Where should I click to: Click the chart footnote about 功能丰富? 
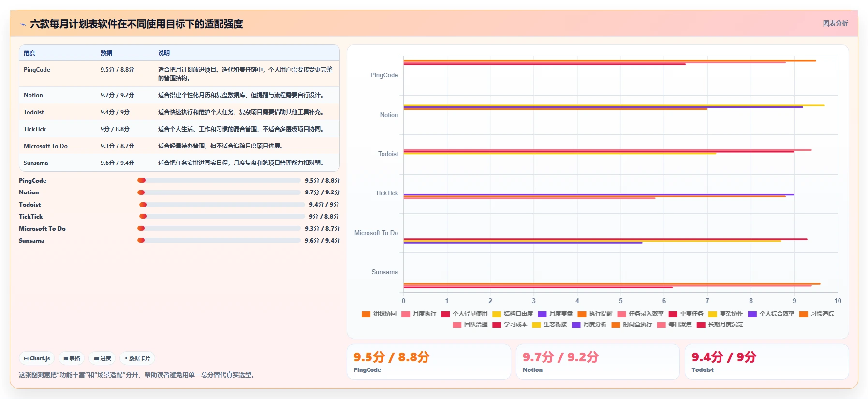[x=138, y=375]
